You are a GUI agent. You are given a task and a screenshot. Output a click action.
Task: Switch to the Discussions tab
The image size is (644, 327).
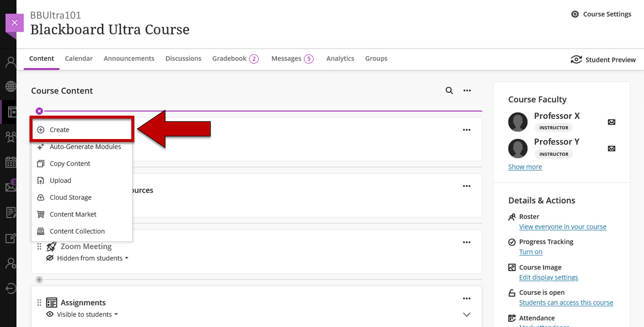tap(183, 59)
